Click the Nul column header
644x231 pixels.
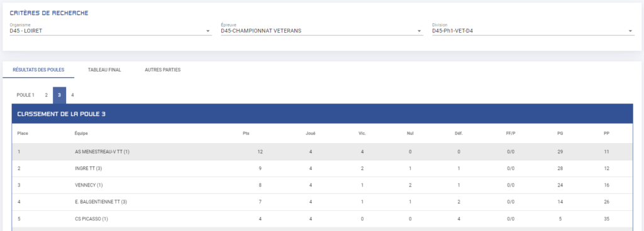[x=410, y=134]
